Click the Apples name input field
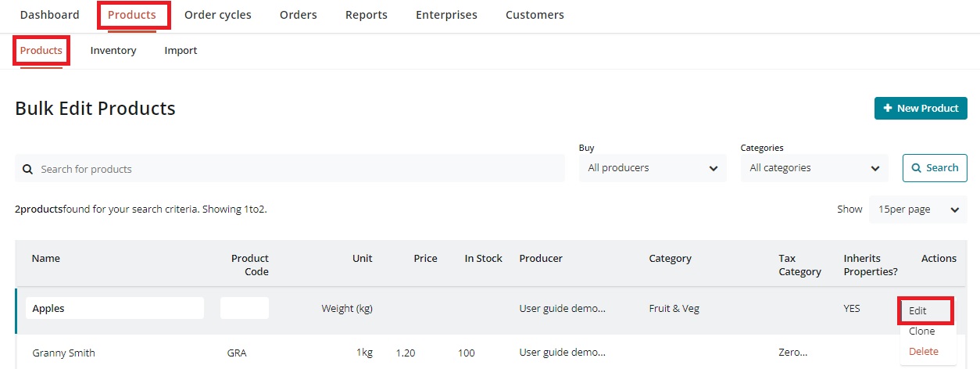980x369 pixels. point(115,308)
